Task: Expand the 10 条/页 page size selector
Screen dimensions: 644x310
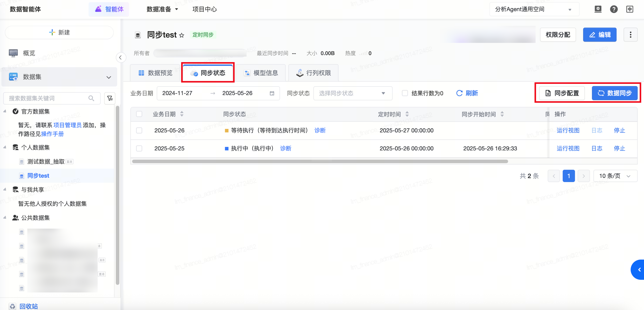Action: click(615, 176)
